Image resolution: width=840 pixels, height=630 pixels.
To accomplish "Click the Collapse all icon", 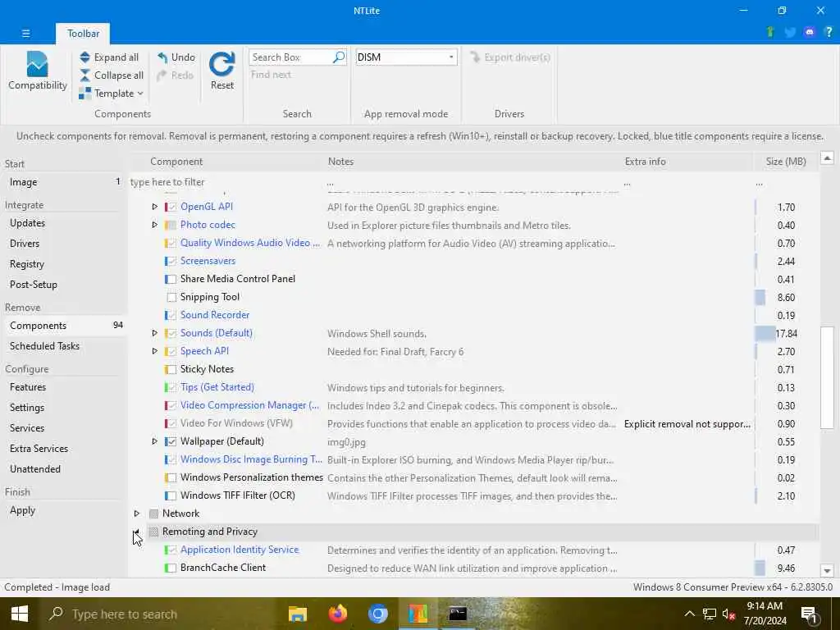I will [84, 75].
